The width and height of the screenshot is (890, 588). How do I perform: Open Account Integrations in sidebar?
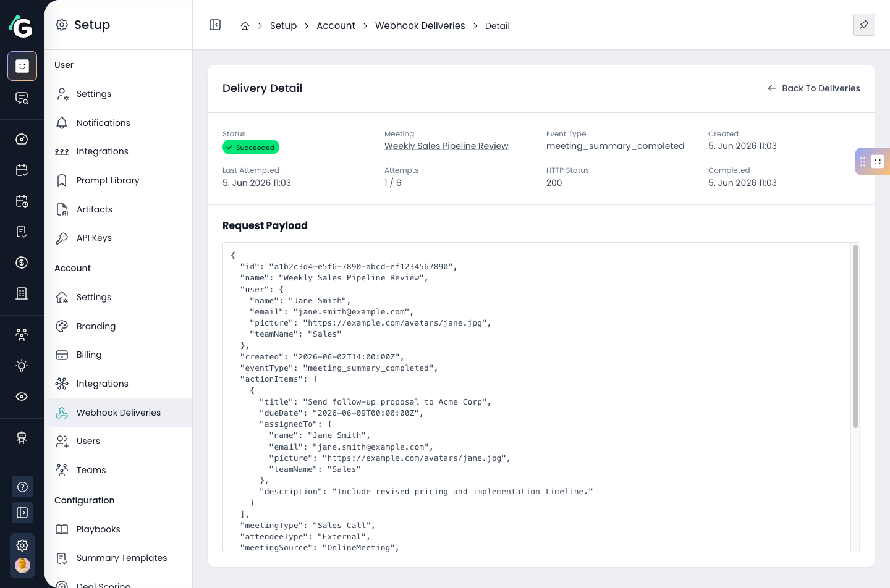pos(118,384)
